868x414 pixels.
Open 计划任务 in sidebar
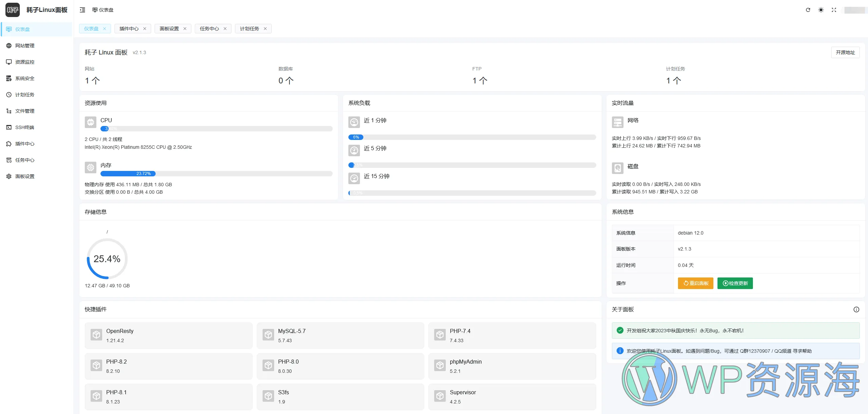pos(37,95)
